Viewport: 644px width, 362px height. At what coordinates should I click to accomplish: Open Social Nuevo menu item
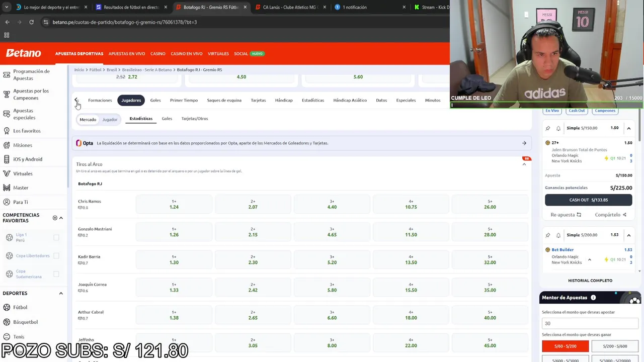(x=249, y=54)
